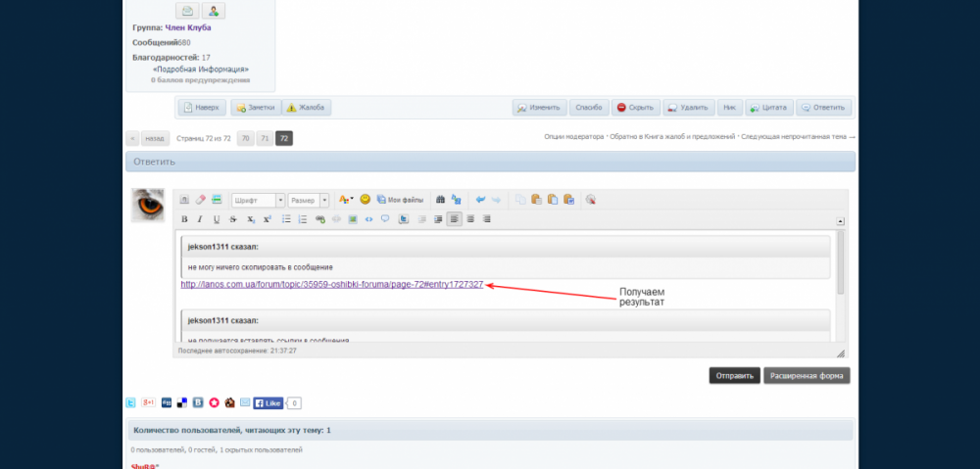Image resolution: width=980 pixels, height=469 pixels.
Task: Insert a bulleted list
Action: click(286, 218)
